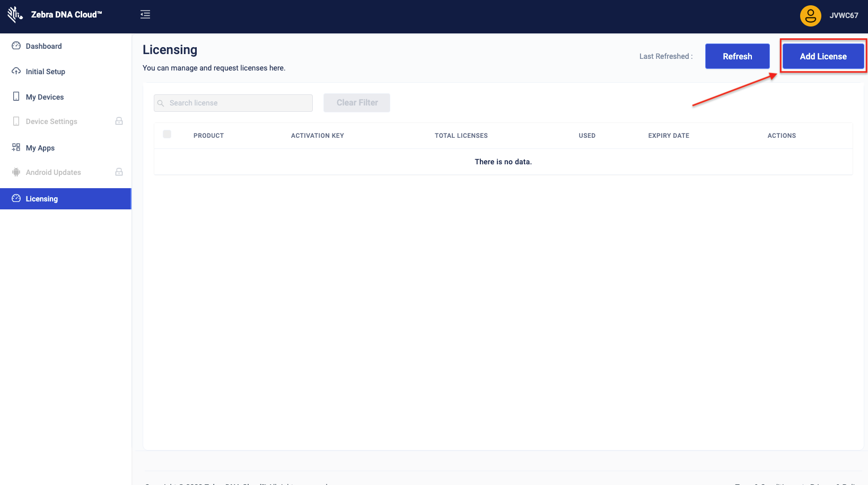Click the lock icon beside Android Updates
The width and height of the screenshot is (868, 485).
pos(119,172)
